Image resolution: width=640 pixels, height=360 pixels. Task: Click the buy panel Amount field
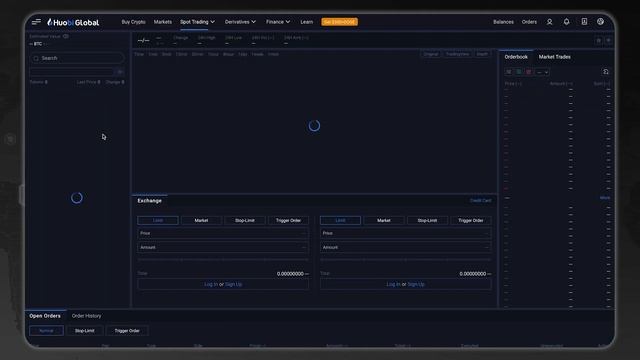coord(223,247)
